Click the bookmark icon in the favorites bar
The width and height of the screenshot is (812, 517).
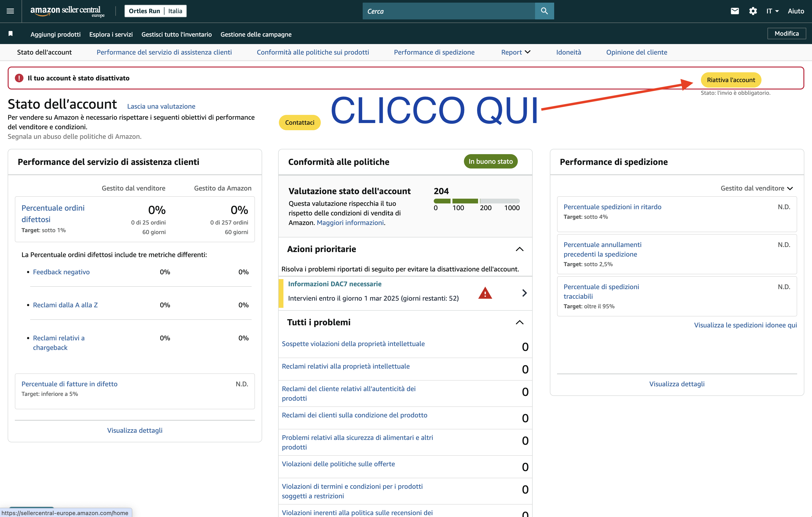[x=11, y=34]
